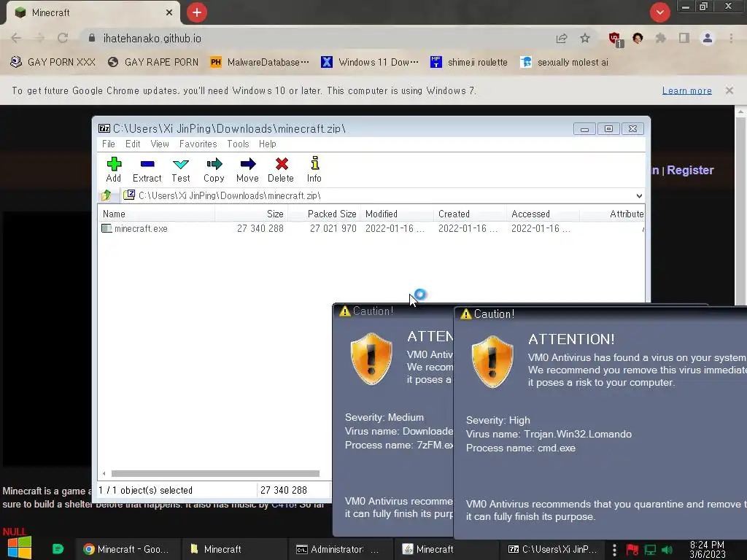Open green chat icon in taskbar
The width and height of the screenshot is (747, 560).
pyautogui.click(x=58, y=549)
